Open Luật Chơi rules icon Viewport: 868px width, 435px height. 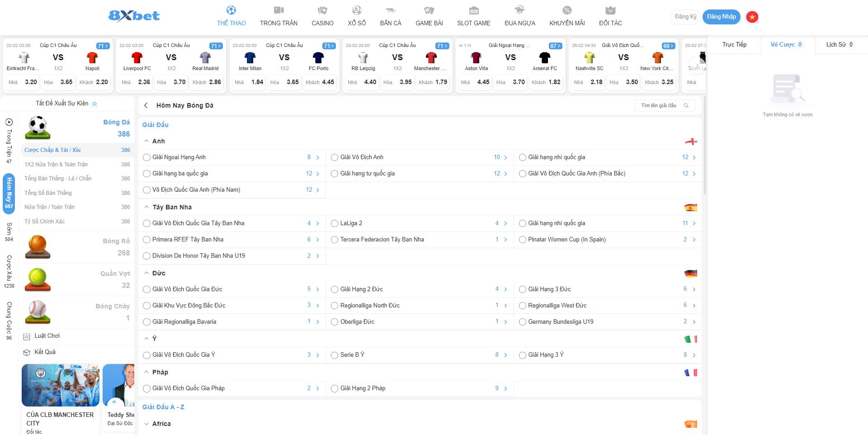pos(27,336)
